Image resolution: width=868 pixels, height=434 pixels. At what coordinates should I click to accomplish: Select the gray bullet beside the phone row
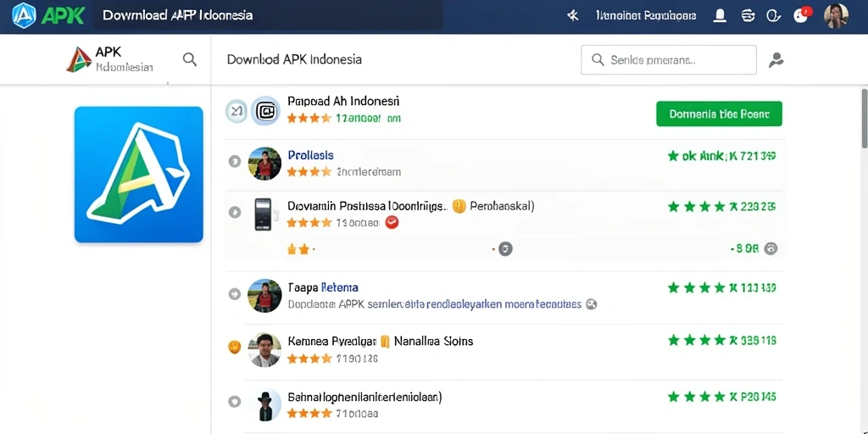pyautogui.click(x=235, y=212)
